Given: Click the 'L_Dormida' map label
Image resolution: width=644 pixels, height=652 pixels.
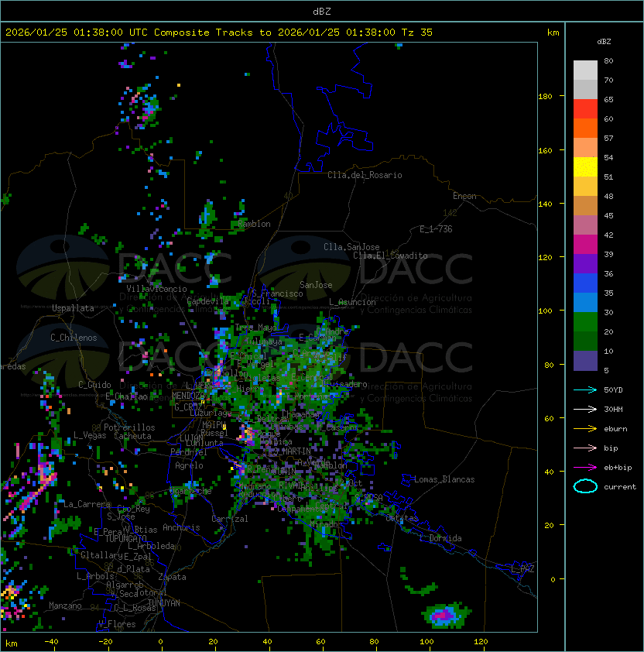Looking at the screenshot, I should click(440, 538).
